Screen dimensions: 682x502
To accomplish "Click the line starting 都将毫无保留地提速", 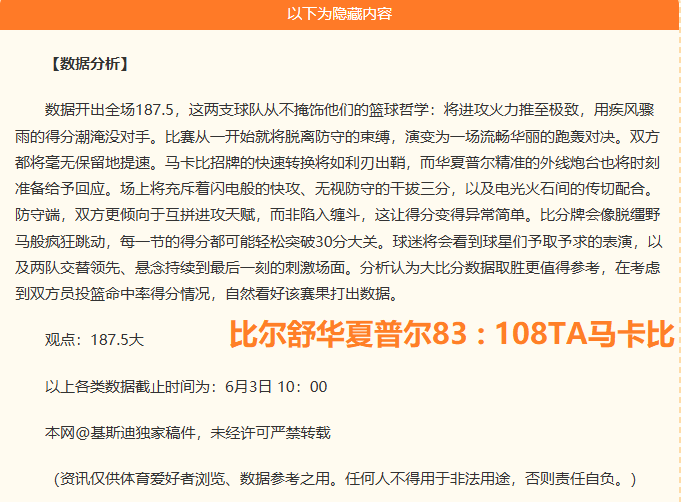I will pos(338,163).
